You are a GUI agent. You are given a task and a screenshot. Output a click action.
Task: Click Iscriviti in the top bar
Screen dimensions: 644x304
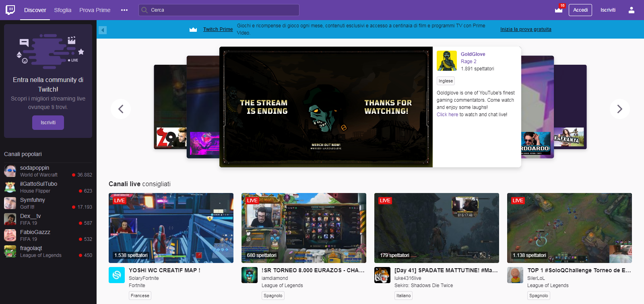pyautogui.click(x=608, y=10)
